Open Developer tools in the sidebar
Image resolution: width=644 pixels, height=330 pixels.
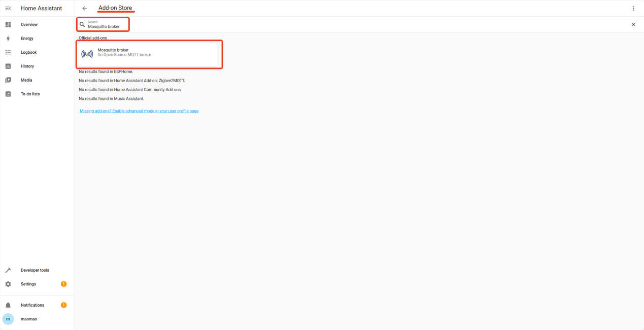[x=37, y=270]
